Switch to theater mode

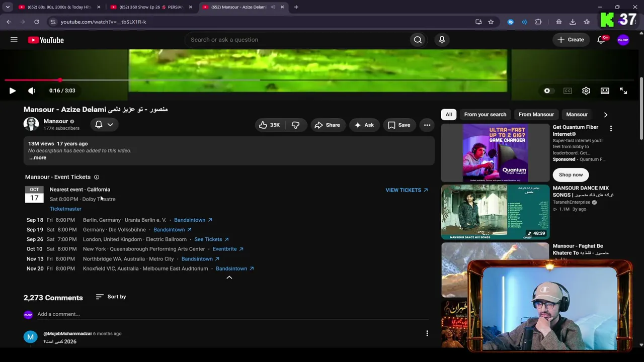coord(605,91)
